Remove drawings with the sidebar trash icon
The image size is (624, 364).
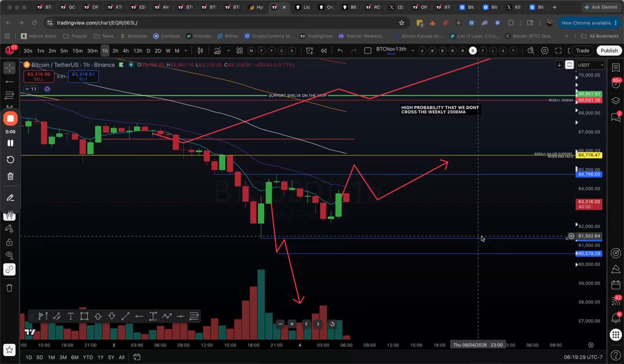(x=10, y=288)
